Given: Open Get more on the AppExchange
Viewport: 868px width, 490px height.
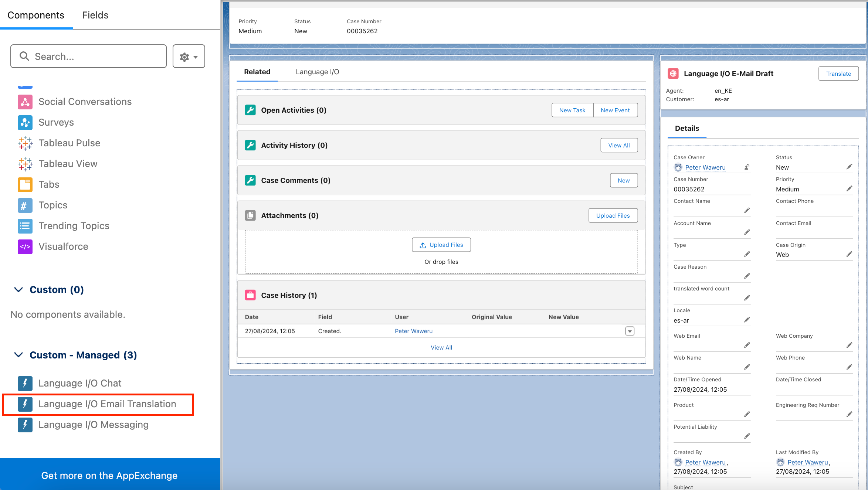Looking at the screenshot, I should click(x=109, y=475).
